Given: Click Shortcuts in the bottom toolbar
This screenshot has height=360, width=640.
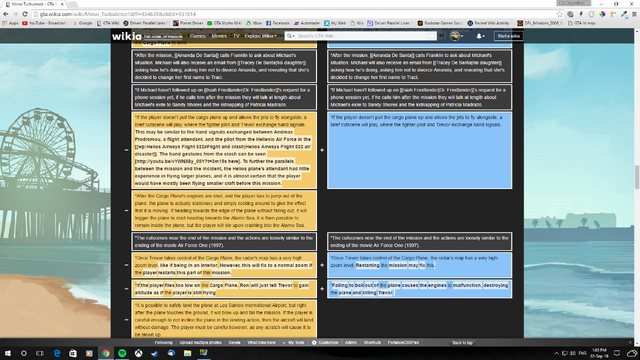Looking at the screenshot, I should [x=372, y=343].
